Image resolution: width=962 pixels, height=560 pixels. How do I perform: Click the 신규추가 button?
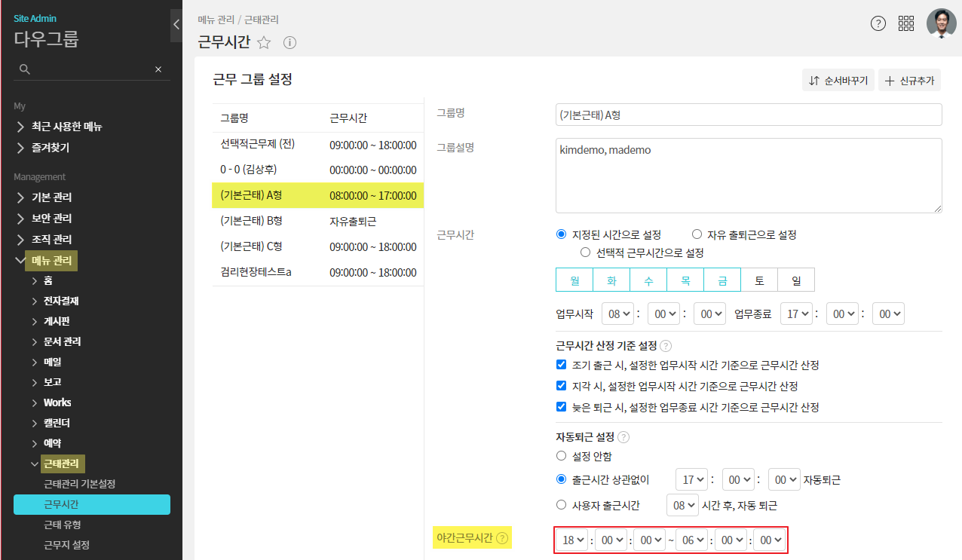coord(910,81)
